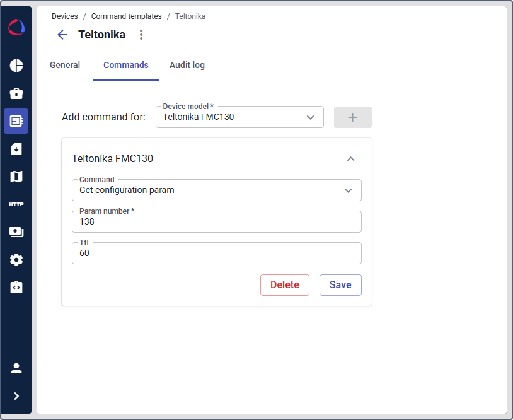Open the briefcase icon in sidebar
This screenshot has width=513, height=420.
click(x=16, y=93)
